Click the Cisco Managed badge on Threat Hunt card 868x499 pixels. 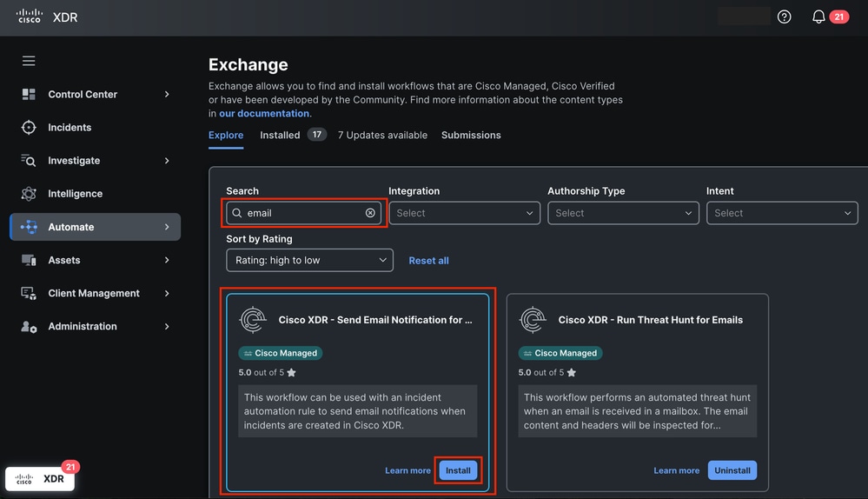[x=560, y=353]
